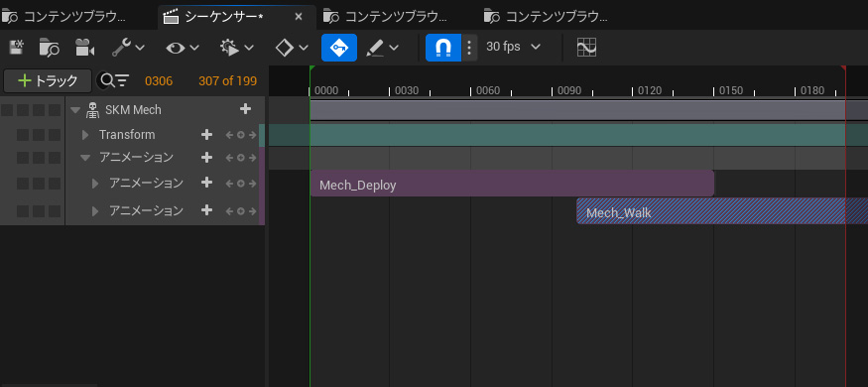Click the eye view options icon

176,48
